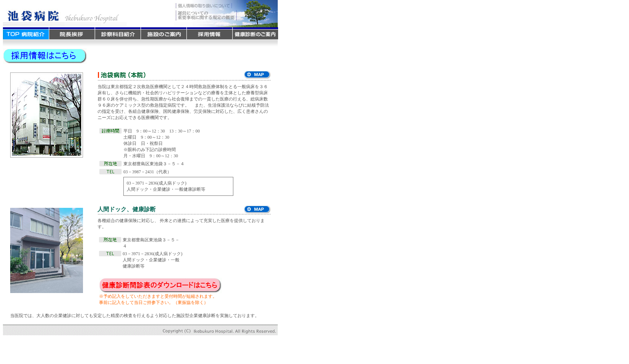Switch to the 施設のご案内 section
This screenshot has width=629, height=364.
pos(163,34)
